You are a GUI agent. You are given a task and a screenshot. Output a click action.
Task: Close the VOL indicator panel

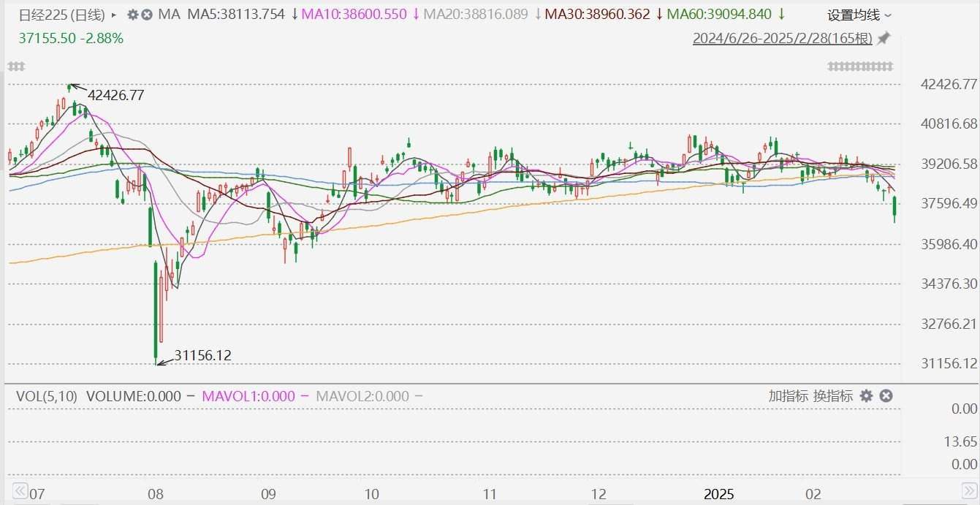tap(886, 396)
